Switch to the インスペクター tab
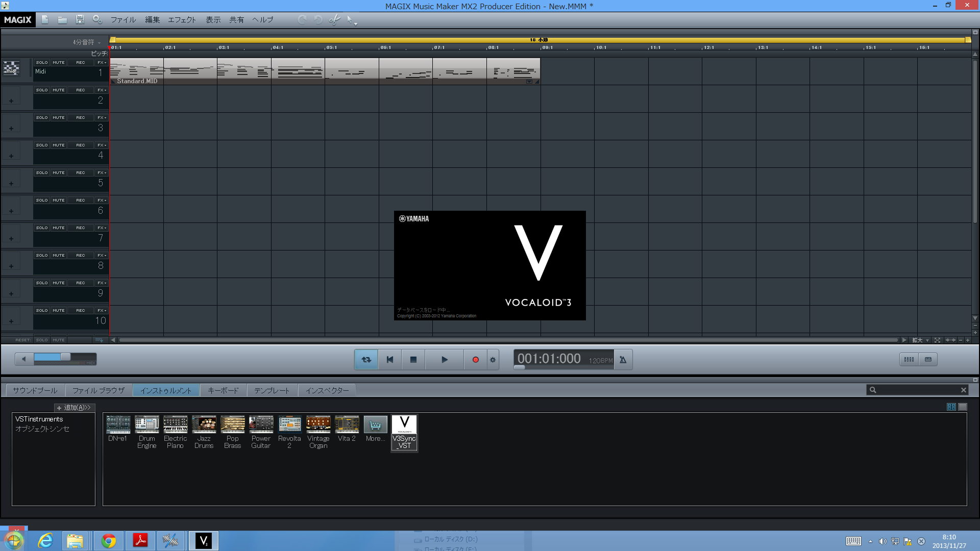This screenshot has width=980, height=551. click(x=327, y=390)
